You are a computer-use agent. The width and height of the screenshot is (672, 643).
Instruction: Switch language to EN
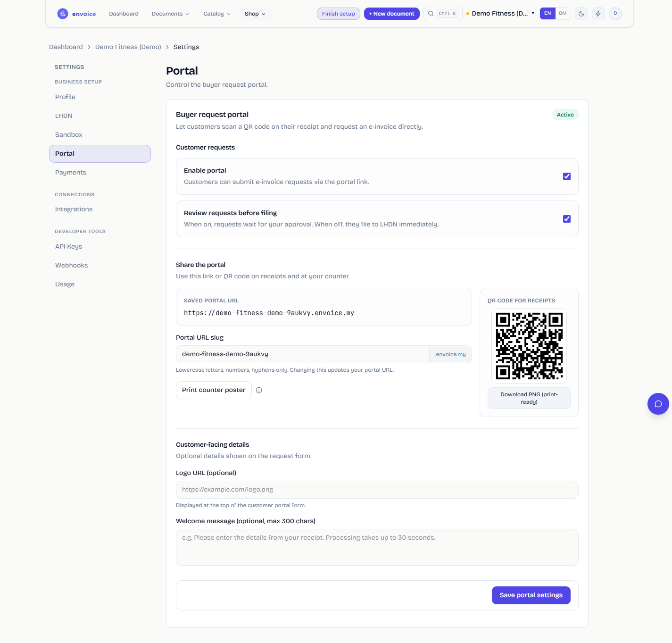coord(548,14)
